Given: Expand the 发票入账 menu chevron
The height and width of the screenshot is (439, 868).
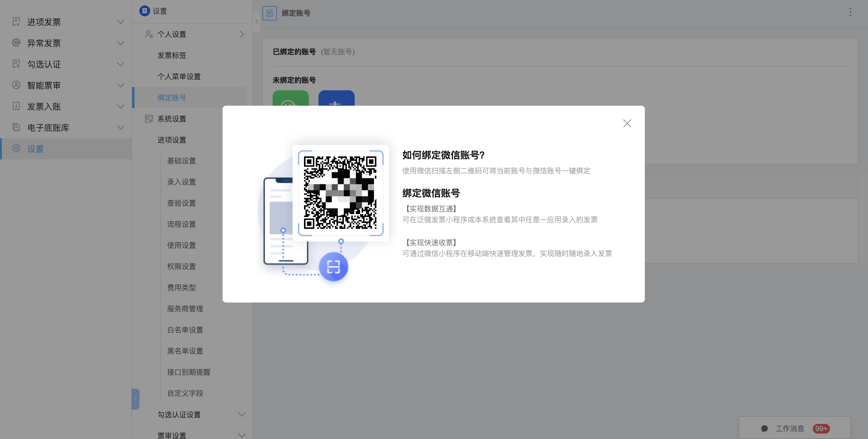Looking at the screenshot, I should (120, 106).
